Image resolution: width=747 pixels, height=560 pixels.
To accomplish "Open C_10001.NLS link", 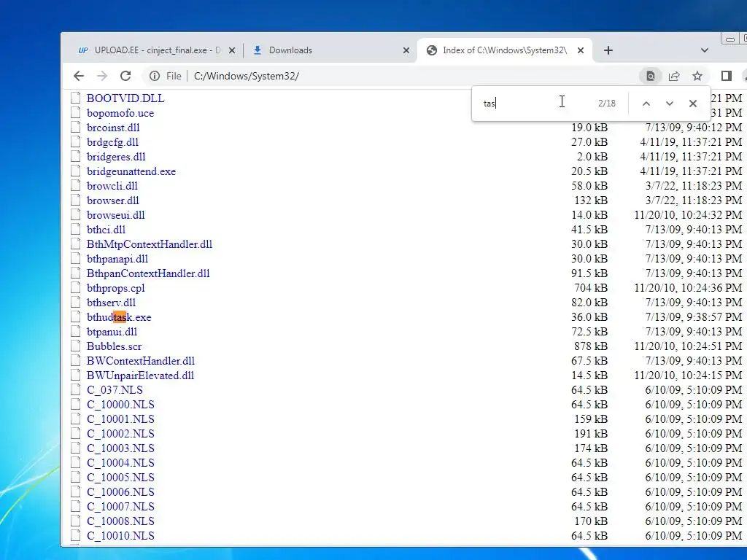I will (120, 419).
